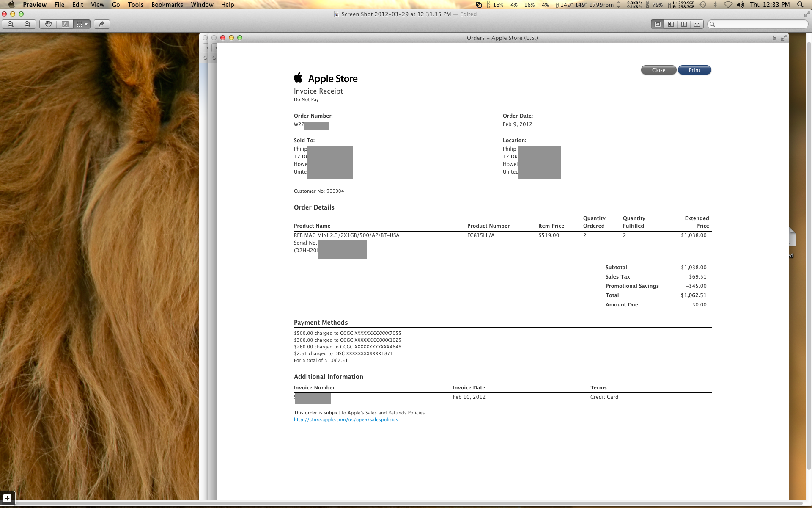
Task: Open the Bookmarks menu
Action: point(167,5)
